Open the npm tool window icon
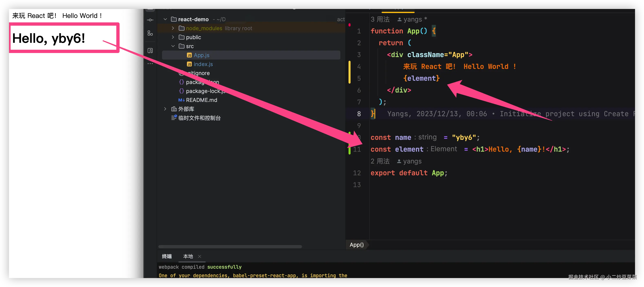 [x=150, y=51]
